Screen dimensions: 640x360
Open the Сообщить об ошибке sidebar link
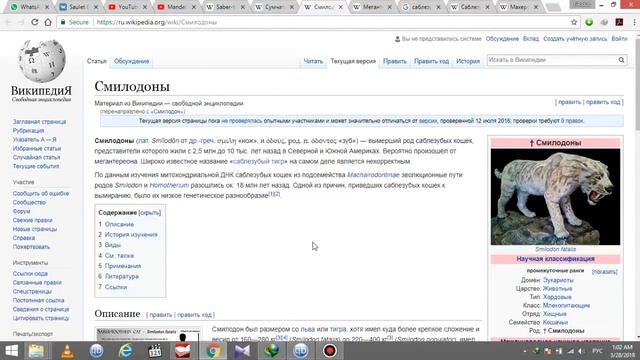coord(41,193)
